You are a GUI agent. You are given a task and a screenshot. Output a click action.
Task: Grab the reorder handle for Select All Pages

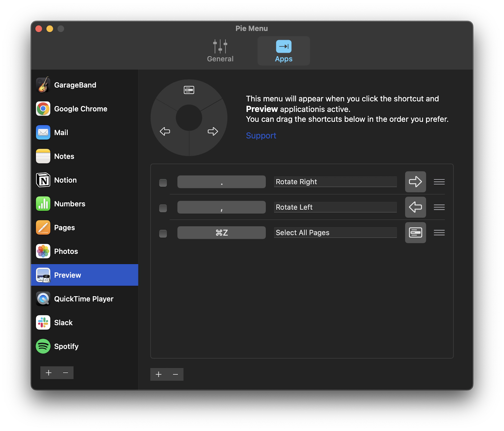click(439, 233)
